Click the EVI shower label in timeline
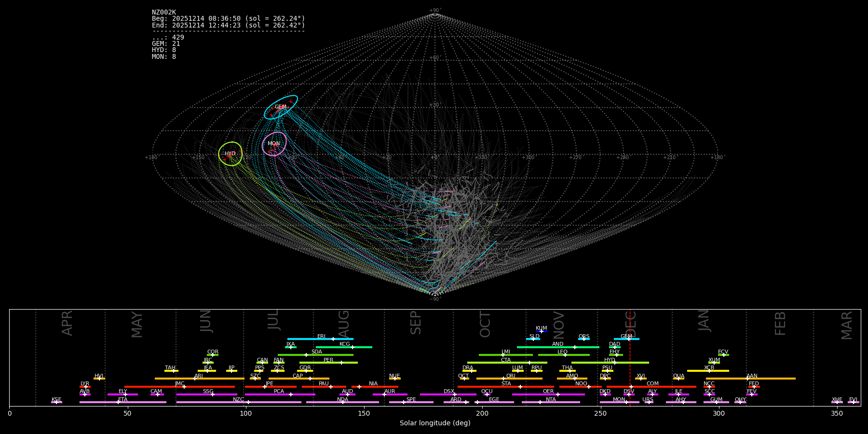Screen dimensions: 868x434 pos(853,400)
